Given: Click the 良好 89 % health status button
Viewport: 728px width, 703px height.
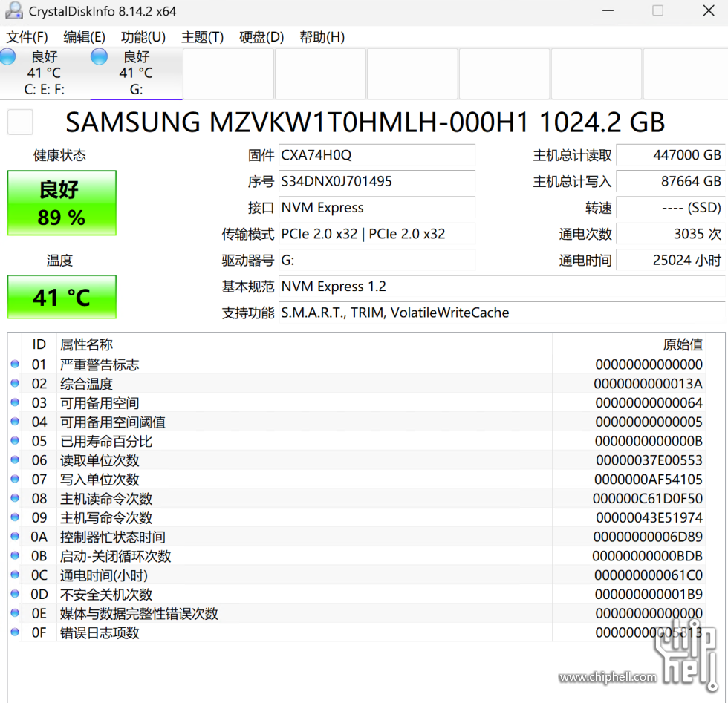Looking at the screenshot, I should pyautogui.click(x=62, y=203).
